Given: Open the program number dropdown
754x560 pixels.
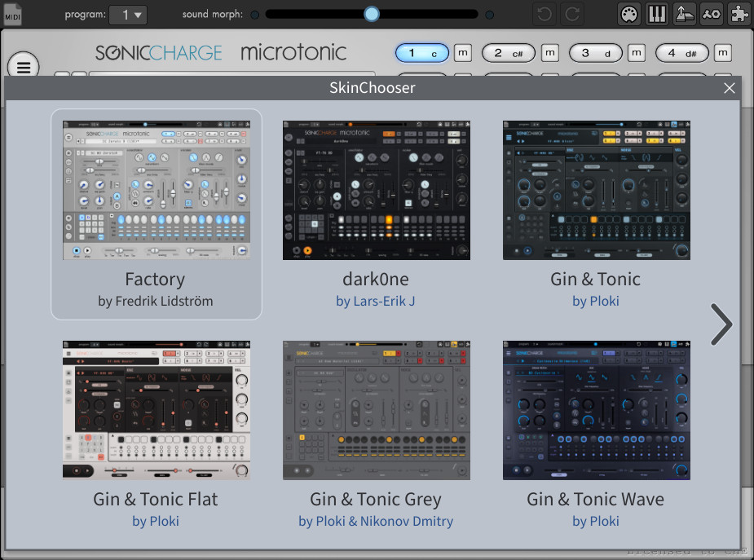Looking at the screenshot, I should pyautogui.click(x=128, y=15).
